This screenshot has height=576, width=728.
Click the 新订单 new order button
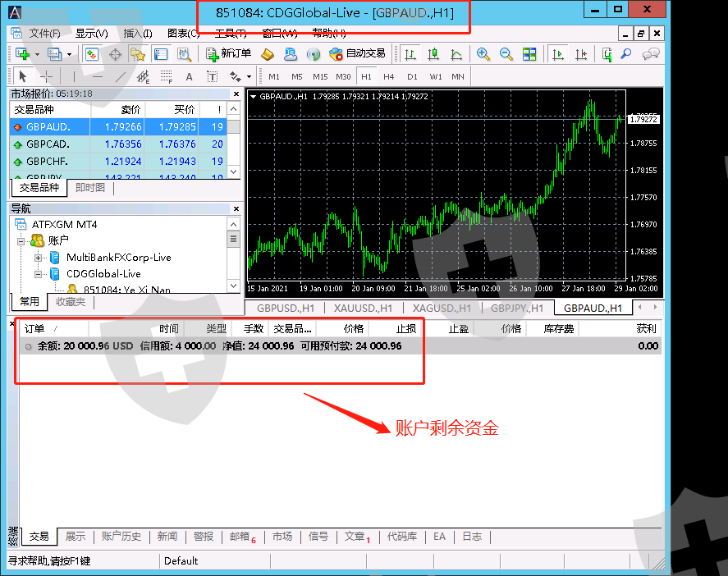pyautogui.click(x=229, y=54)
